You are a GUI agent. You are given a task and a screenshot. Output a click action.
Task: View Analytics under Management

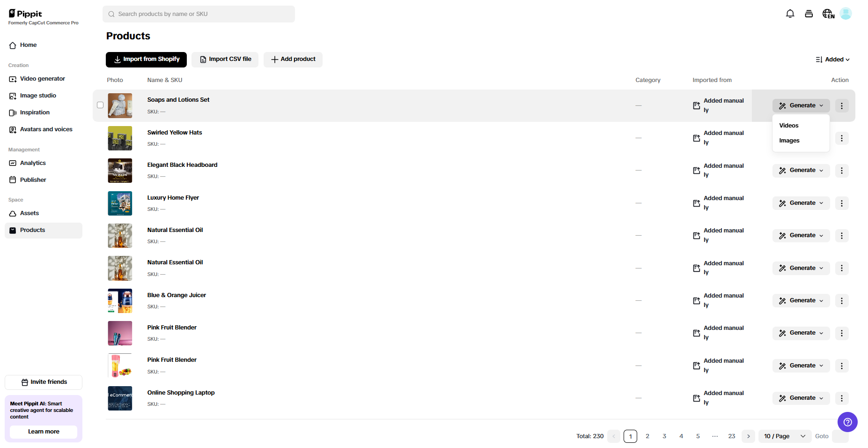coord(33,163)
